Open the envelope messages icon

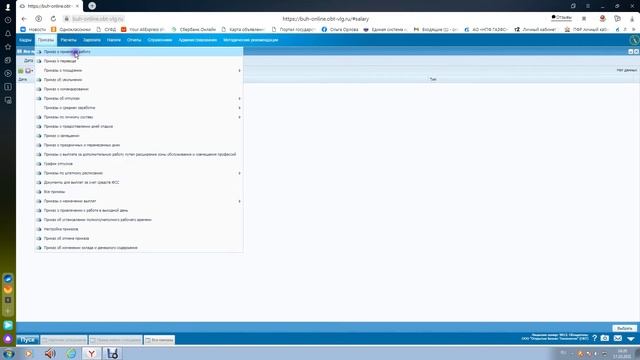coord(618,338)
